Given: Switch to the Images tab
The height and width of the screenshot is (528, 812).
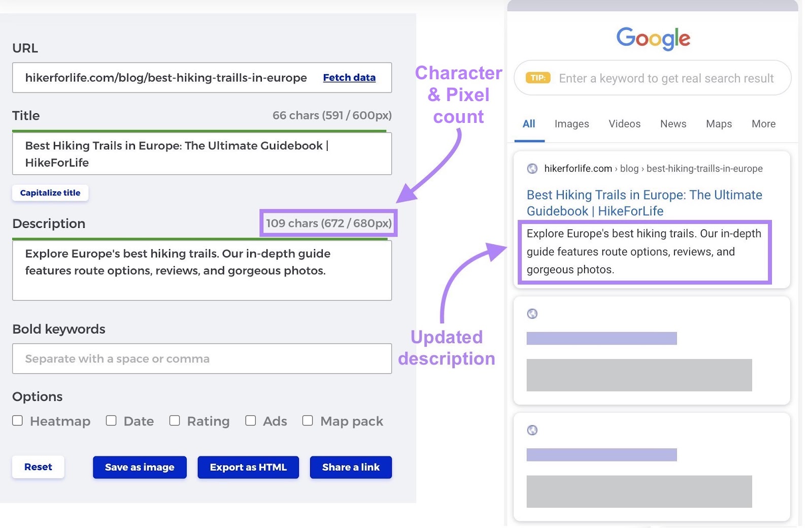Looking at the screenshot, I should (x=571, y=124).
